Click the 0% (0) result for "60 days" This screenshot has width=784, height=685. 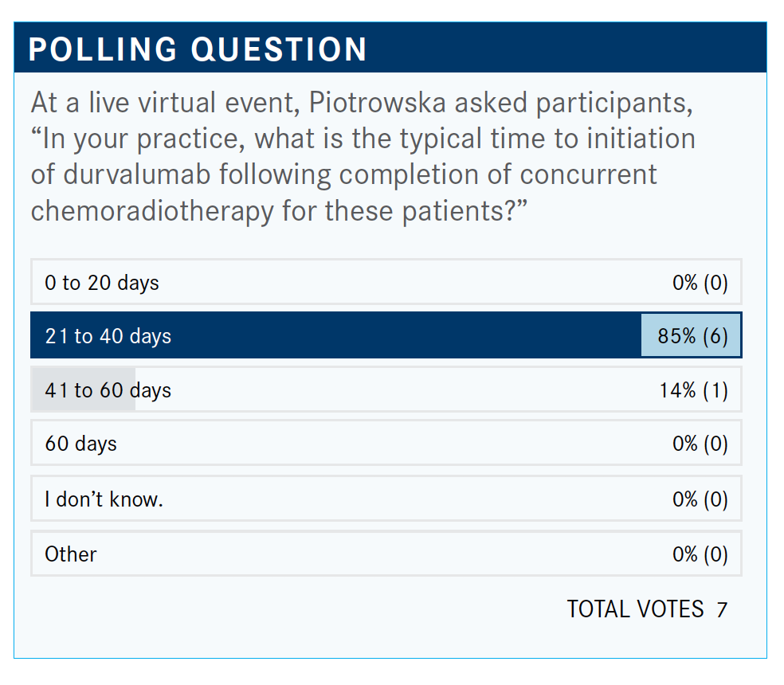coord(700,444)
